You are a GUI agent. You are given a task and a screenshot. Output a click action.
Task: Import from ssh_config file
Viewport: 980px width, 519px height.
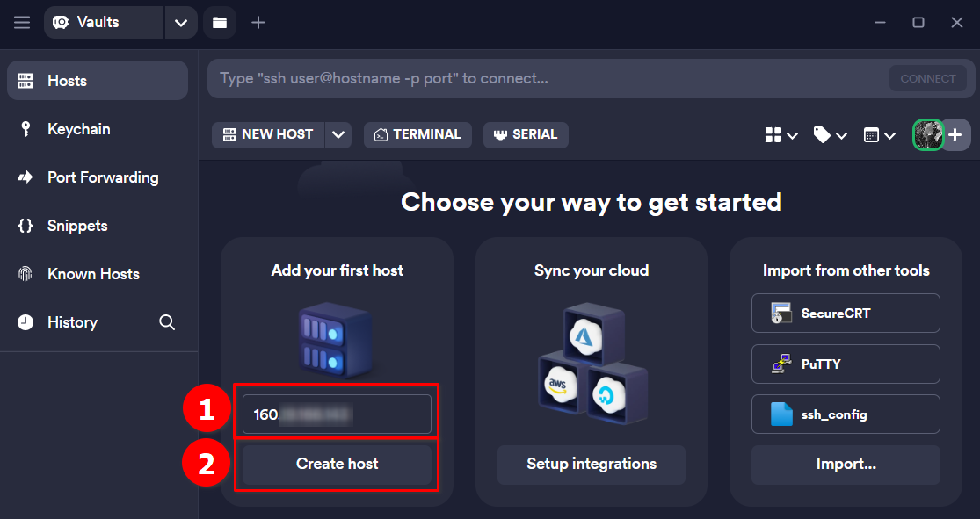tap(846, 414)
